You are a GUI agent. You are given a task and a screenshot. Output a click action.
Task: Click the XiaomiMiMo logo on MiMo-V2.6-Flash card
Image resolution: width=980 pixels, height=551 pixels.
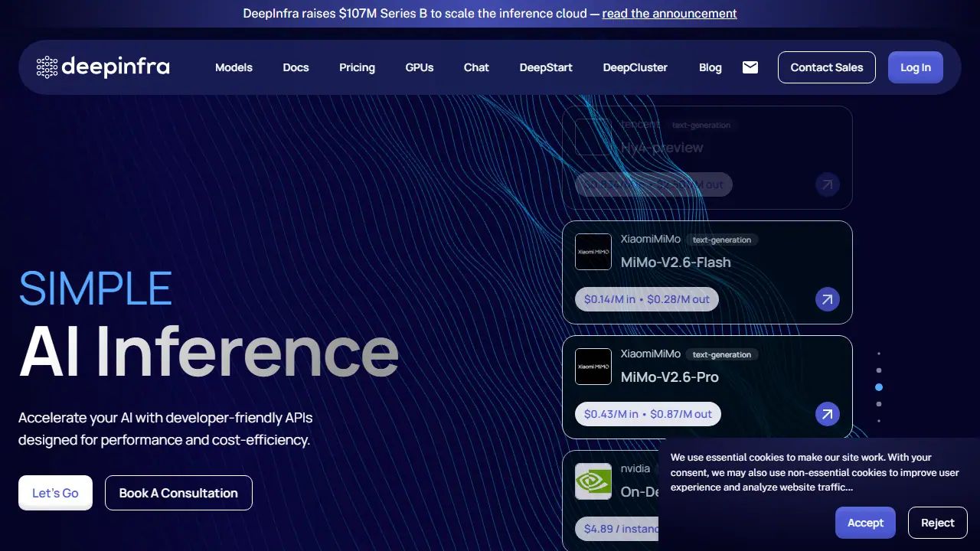tap(593, 252)
